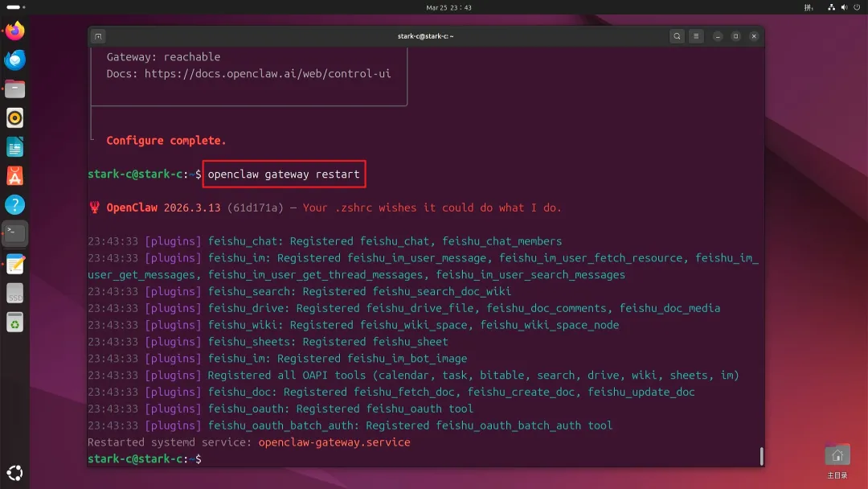Image resolution: width=868 pixels, height=489 pixels.
Task: Click the 'feishu_oauth tool' log line
Action: point(280,409)
